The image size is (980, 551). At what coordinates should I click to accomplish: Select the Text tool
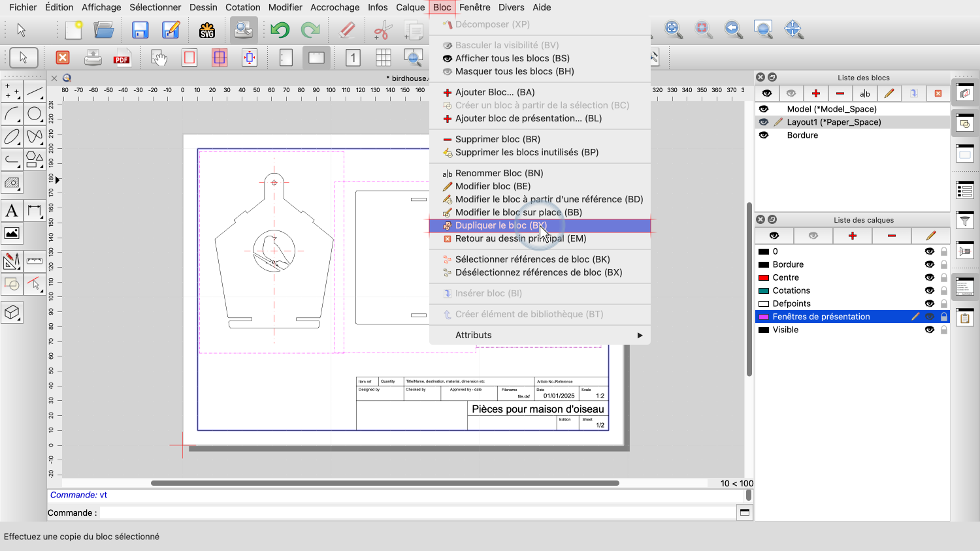point(12,210)
